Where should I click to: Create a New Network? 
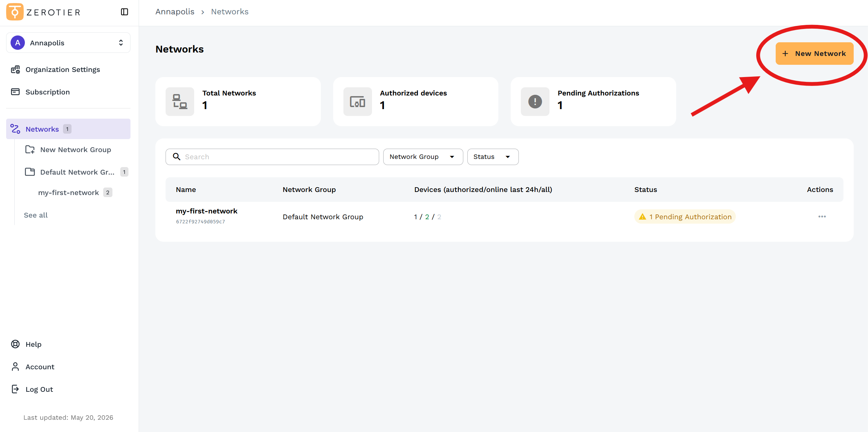coord(815,54)
